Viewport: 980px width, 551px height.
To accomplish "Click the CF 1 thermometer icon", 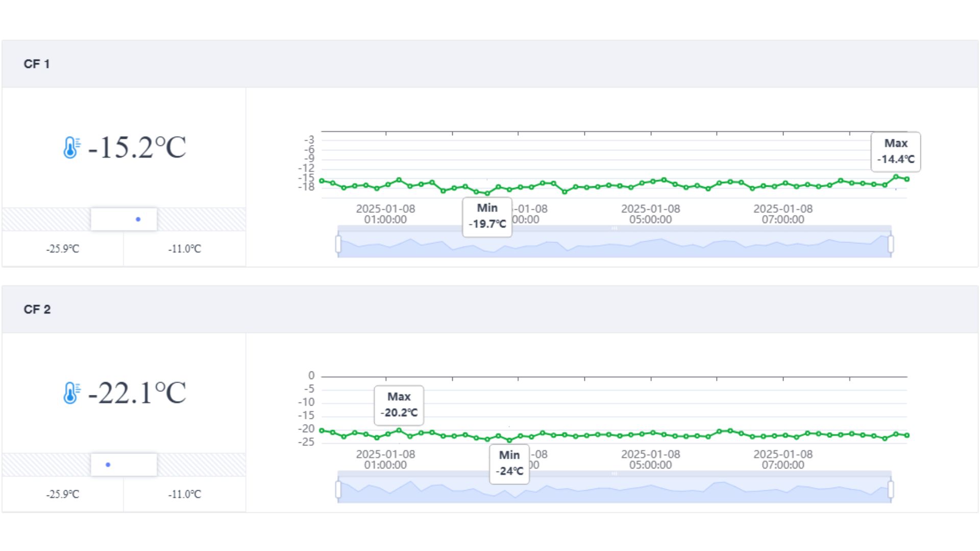I will coord(71,148).
